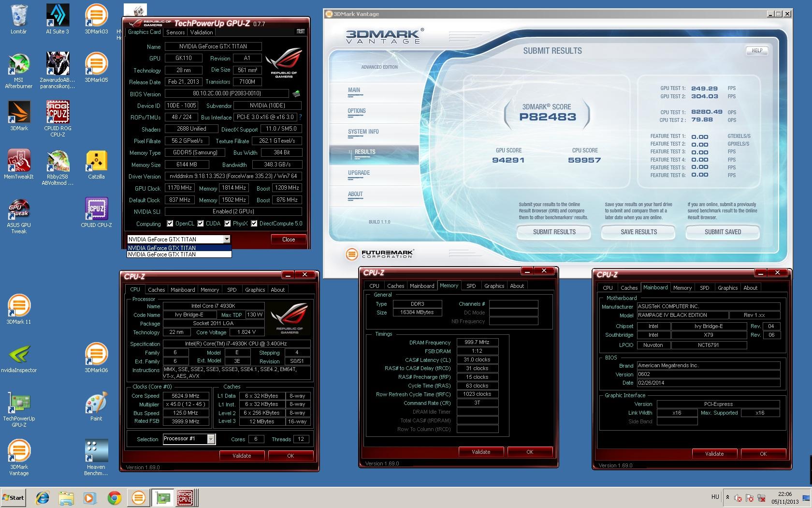Click the GPU-Z Name field NVIDIA GeForce GTX TITAN
This screenshot has width=812, height=508.
pyautogui.click(x=213, y=46)
